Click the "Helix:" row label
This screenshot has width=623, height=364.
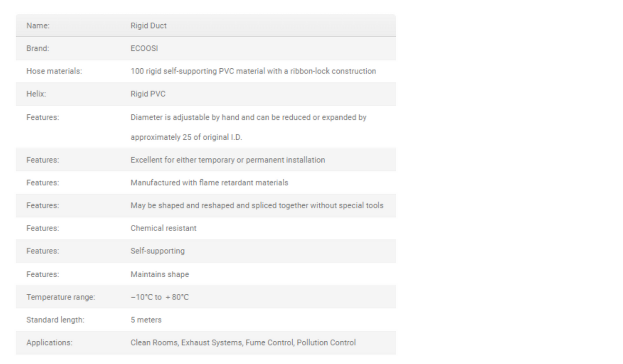click(x=36, y=94)
